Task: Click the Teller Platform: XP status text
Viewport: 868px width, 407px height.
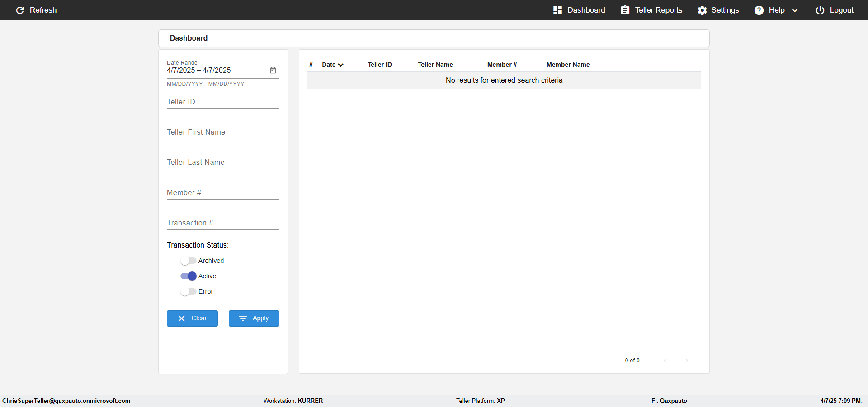Action: 481,401
